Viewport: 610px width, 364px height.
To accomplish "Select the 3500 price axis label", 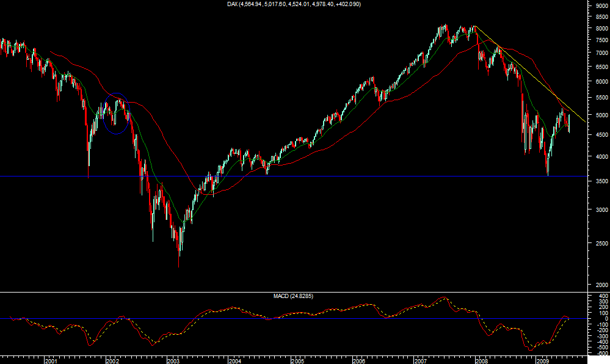I will coord(601,181).
